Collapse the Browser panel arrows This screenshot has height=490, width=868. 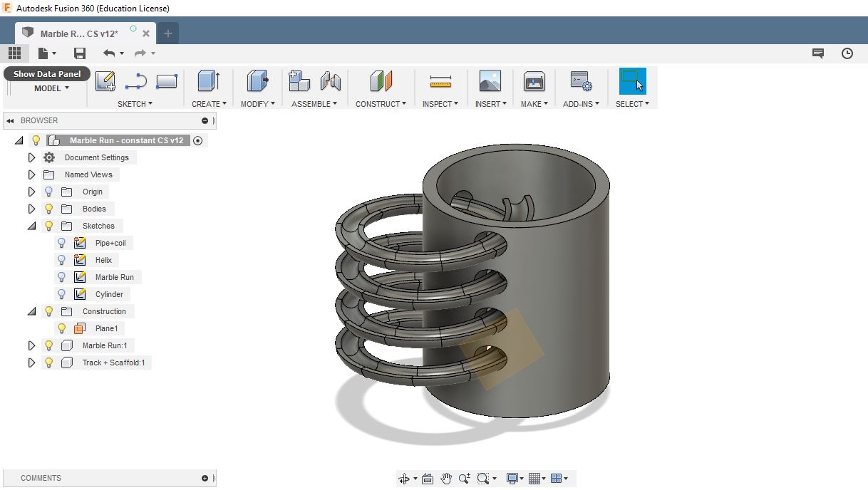coord(11,120)
